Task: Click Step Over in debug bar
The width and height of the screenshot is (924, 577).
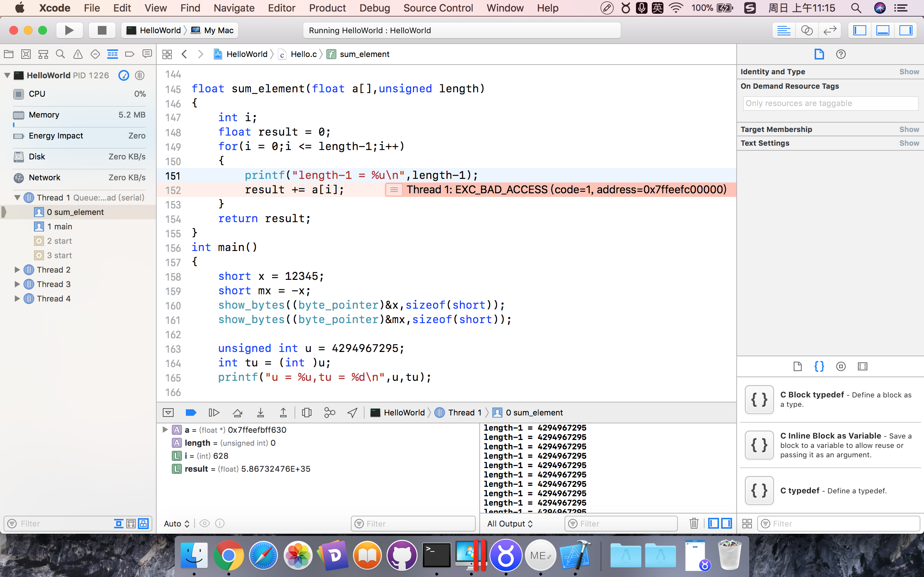Action: [x=237, y=413]
